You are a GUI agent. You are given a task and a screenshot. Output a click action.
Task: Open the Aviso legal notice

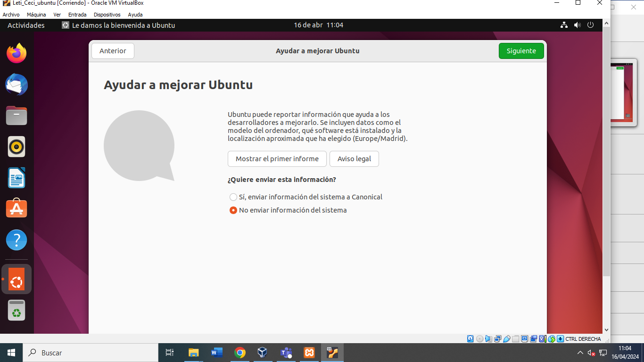coord(354,159)
